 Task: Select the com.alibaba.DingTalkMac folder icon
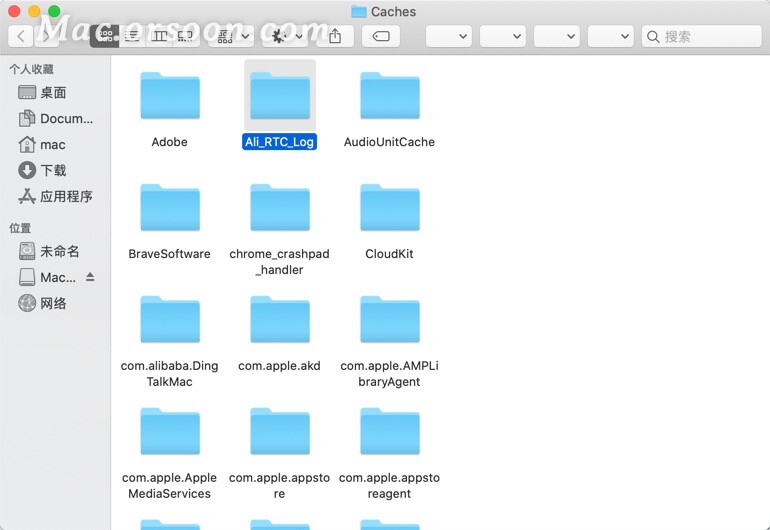coord(170,319)
